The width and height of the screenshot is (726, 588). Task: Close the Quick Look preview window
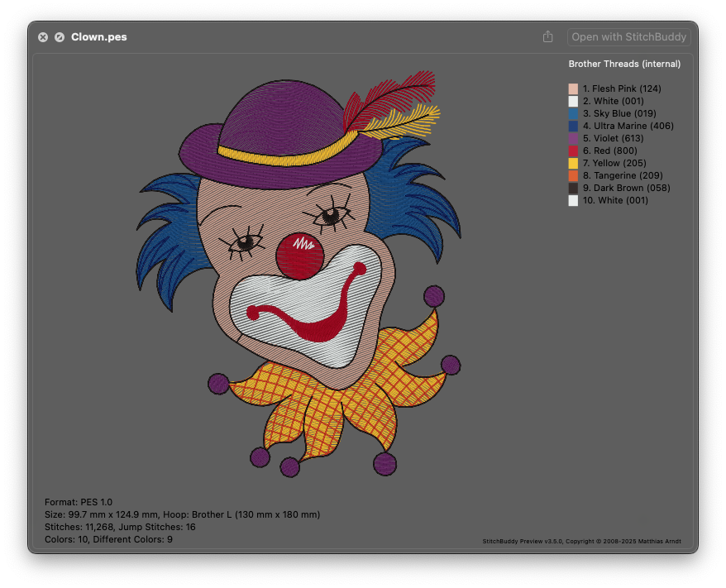point(43,37)
